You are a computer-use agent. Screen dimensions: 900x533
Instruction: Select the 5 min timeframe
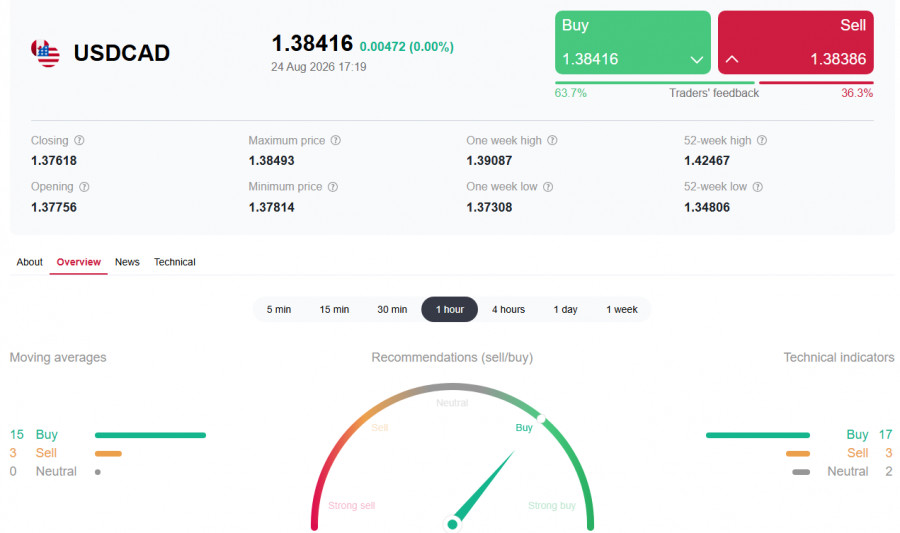click(x=278, y=309)
